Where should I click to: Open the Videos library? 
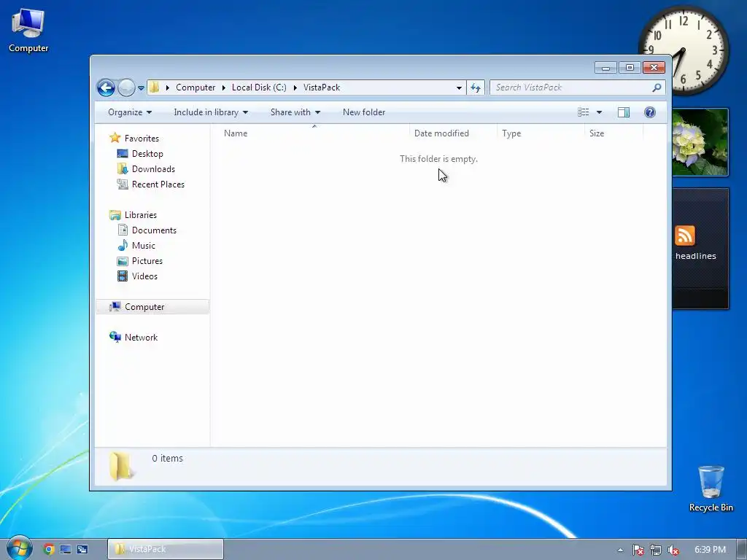[x=144, y=276]
